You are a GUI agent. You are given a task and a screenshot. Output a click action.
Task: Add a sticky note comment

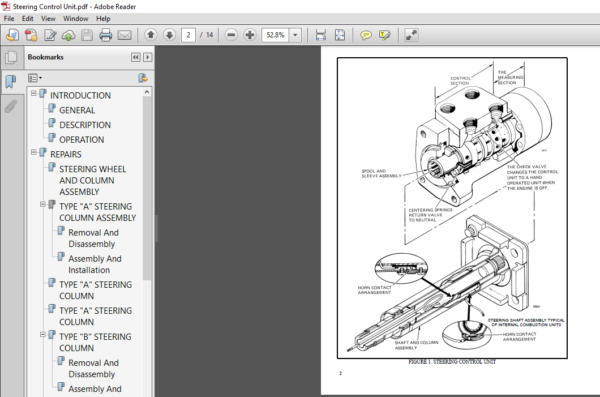[366, 35]
